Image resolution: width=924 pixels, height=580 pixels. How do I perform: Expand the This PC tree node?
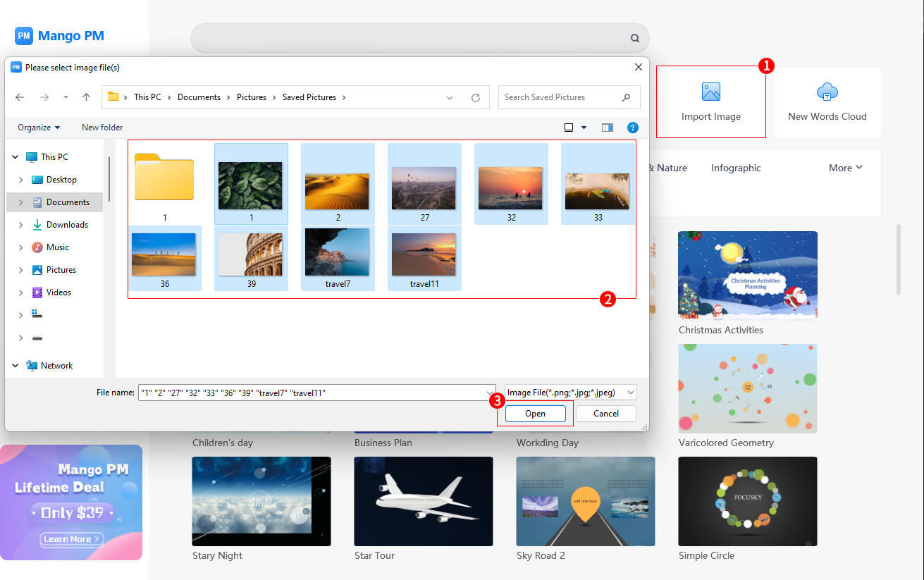point(15,156)
